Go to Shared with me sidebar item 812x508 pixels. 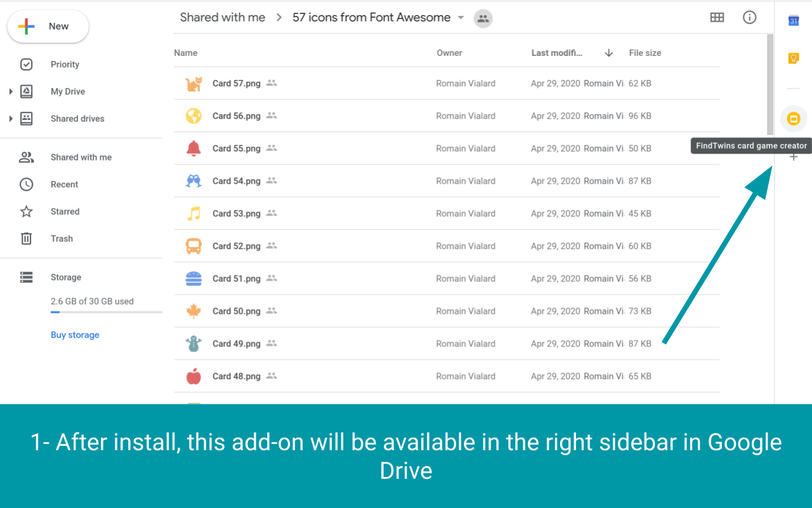pos(81,157)
